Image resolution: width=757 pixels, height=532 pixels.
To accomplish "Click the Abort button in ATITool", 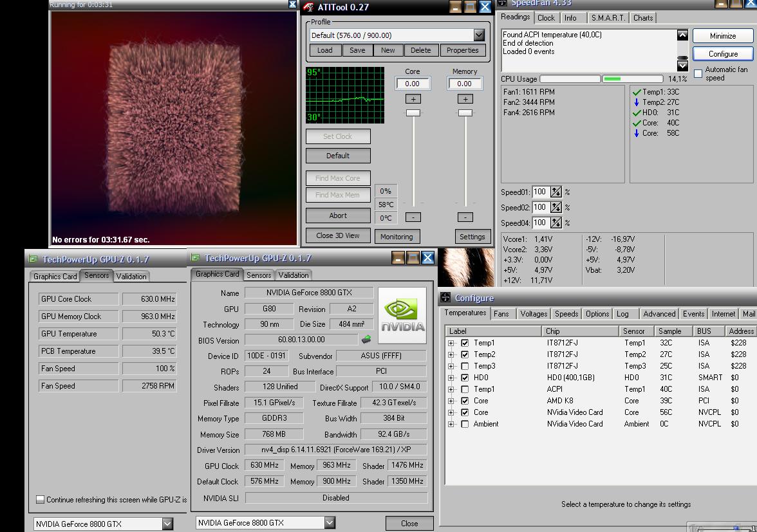I will (338, 216).
